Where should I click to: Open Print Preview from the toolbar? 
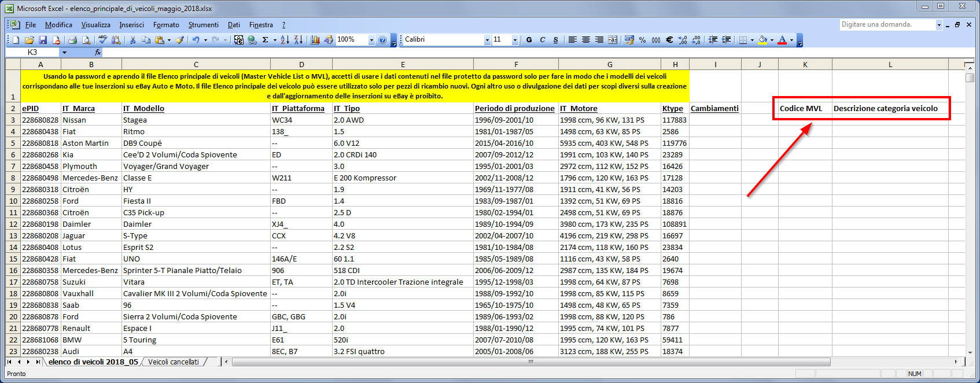[86, 40]
